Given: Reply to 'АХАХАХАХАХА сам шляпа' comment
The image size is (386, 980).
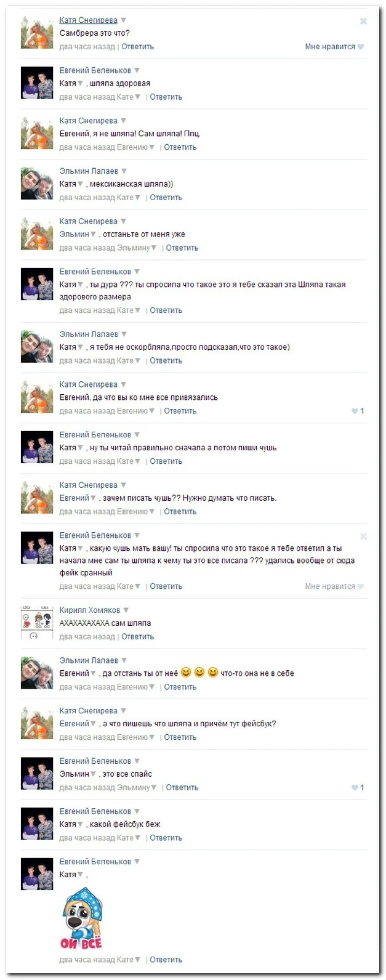Looking at the screenshot, I should pos(137,637).
